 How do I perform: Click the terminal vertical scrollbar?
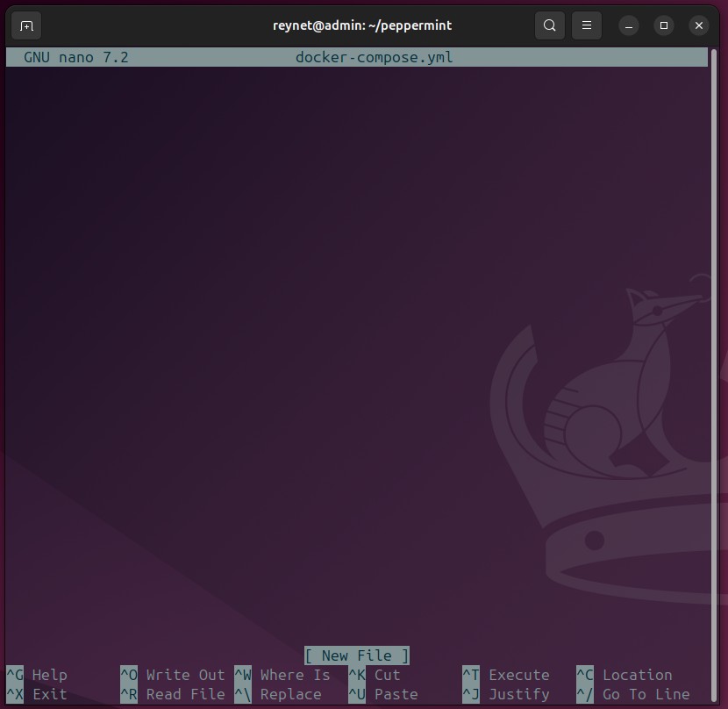pos(715,374)
